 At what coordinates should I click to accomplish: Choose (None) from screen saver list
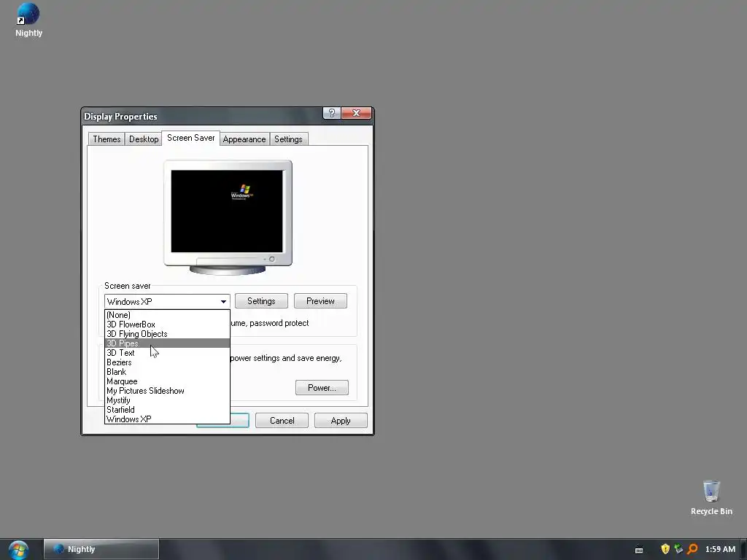167,315
